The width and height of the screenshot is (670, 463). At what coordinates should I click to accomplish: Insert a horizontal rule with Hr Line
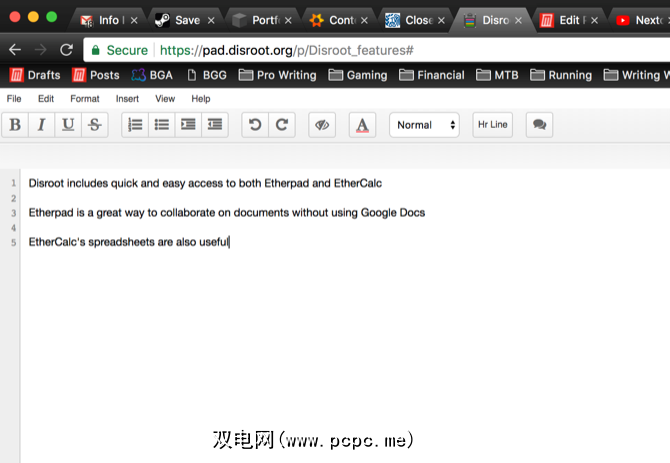point(493,125)
